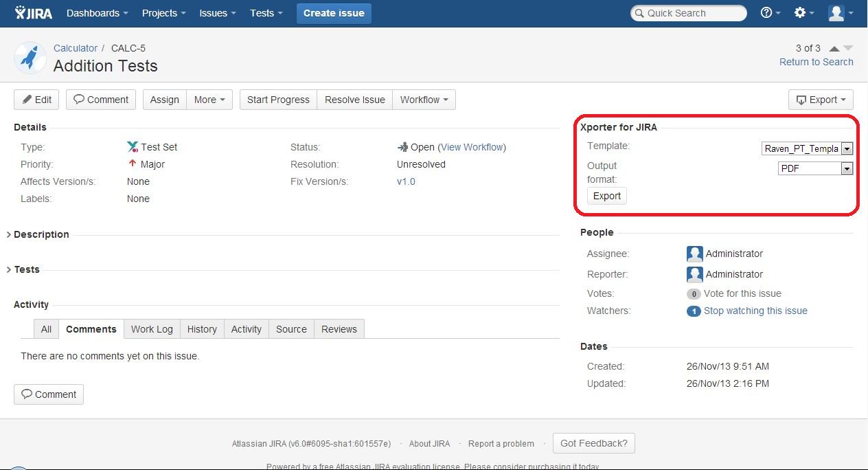This screenshot has width=868, height=470.
Task: Click the Quick Search field
Action: (689, 13)
